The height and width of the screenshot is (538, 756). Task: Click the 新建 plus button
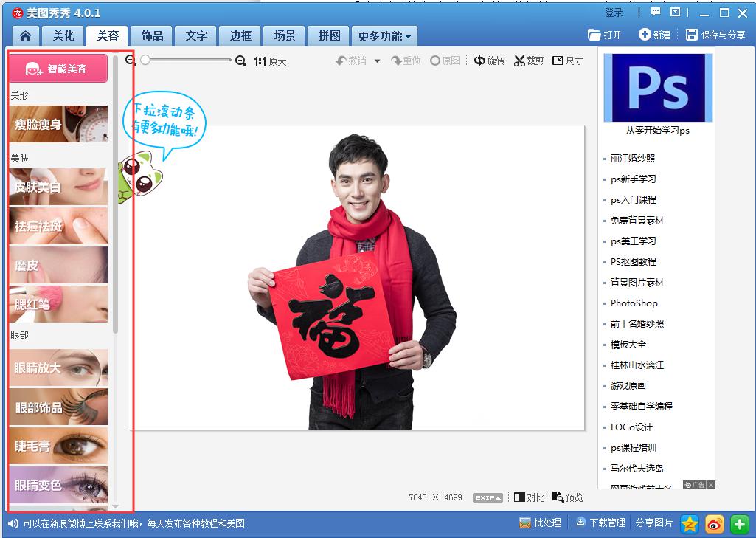click(655, 35)
